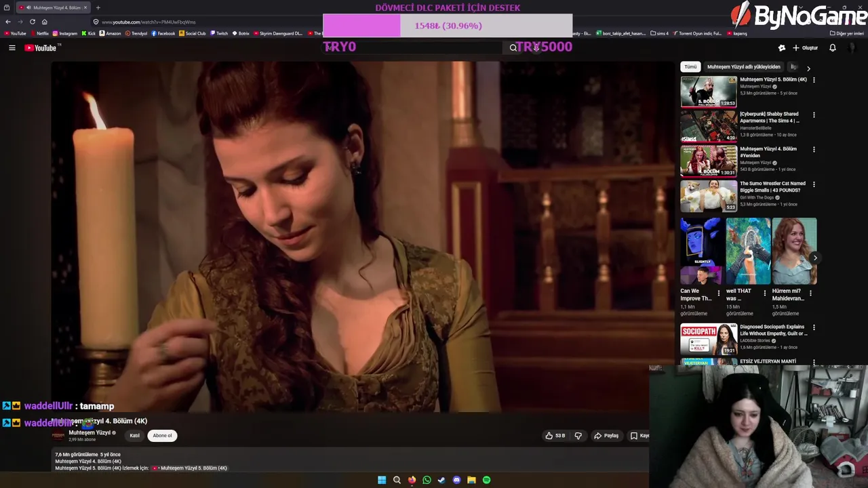Open Windows Start menu
Image resolution: width=868 pixels, height=488 pixels.
[382, 480]
